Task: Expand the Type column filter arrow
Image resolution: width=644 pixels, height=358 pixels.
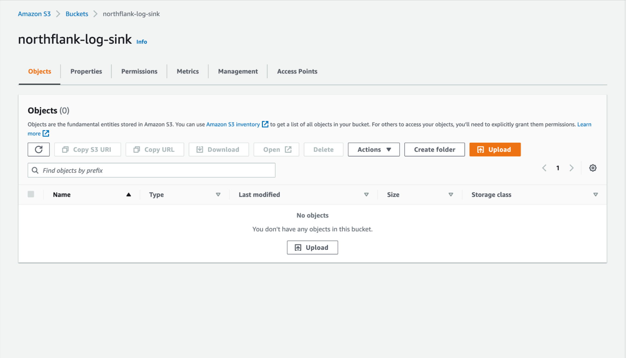Action: (218, 194)
